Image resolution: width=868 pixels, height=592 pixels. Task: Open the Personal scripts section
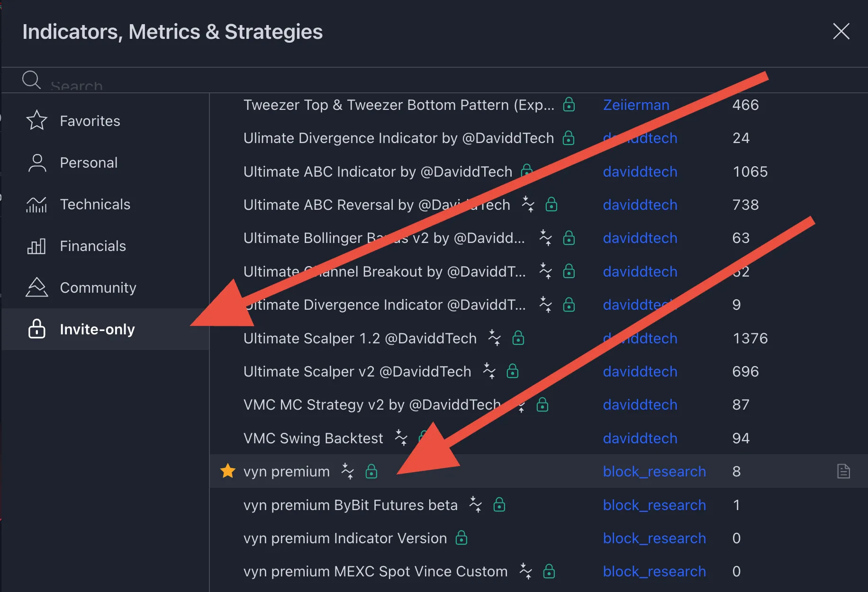(89, 162)
